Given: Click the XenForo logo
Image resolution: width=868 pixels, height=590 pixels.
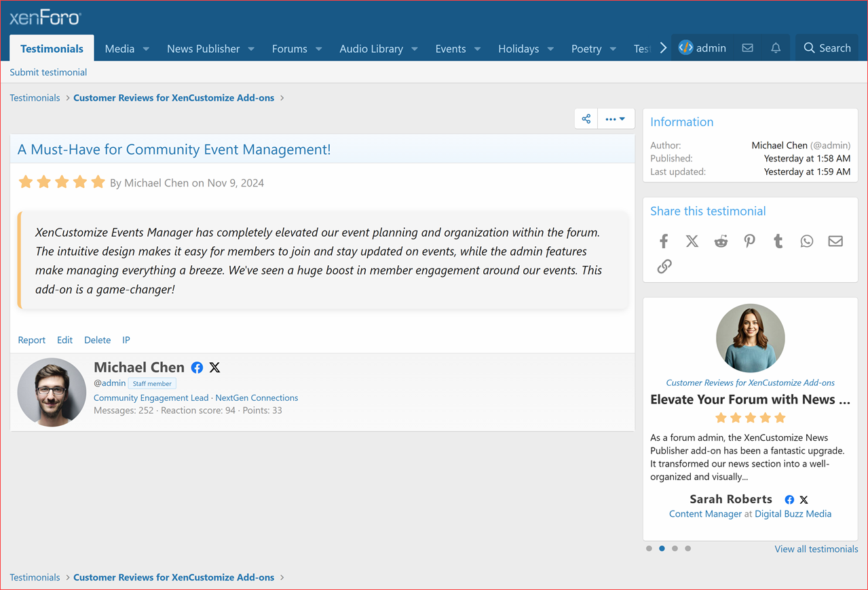Looking at the screenshot, I should tap(45, 18).
